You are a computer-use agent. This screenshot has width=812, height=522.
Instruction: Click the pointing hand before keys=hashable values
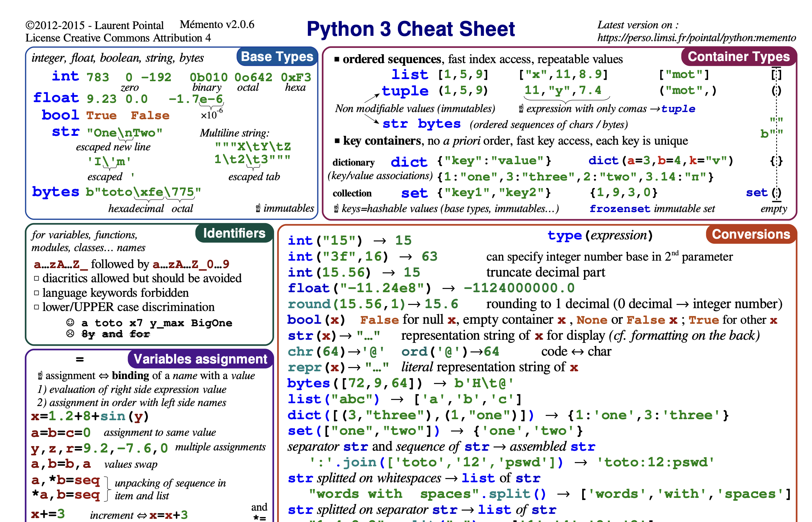click(336, 209)
